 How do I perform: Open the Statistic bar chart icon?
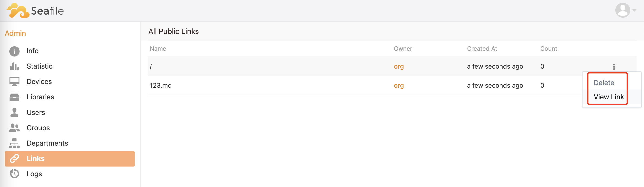point(14,66)
